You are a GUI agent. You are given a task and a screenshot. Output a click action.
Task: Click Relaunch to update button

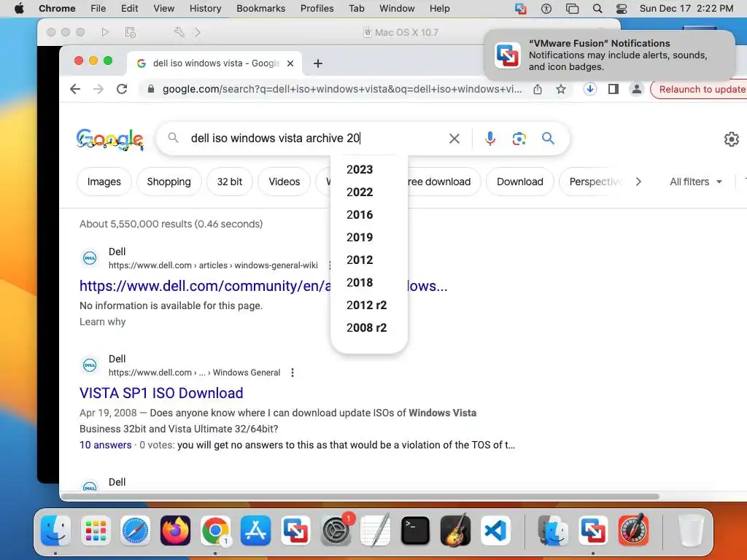point(701,89)
